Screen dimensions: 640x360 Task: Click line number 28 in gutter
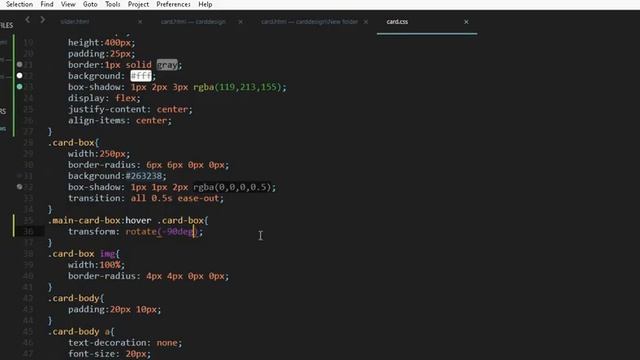pyautogui.click(x=28, y=143)
